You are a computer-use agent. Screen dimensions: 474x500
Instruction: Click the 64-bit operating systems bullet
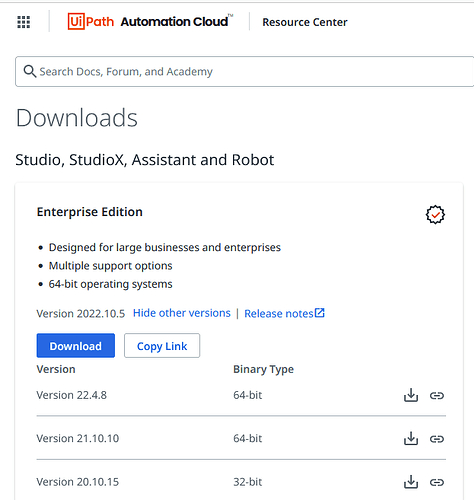tap(110, 284)
